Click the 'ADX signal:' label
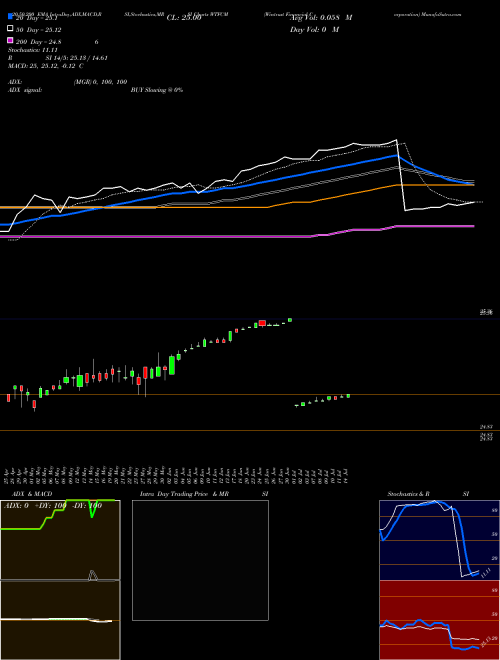500x660 pixels. click(x=24, y=90)
